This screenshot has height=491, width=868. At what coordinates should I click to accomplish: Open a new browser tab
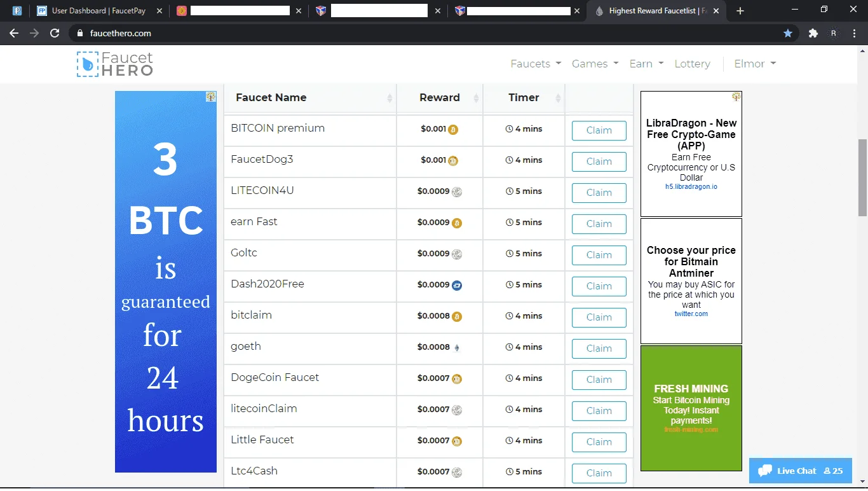click(x=740, y=11)
